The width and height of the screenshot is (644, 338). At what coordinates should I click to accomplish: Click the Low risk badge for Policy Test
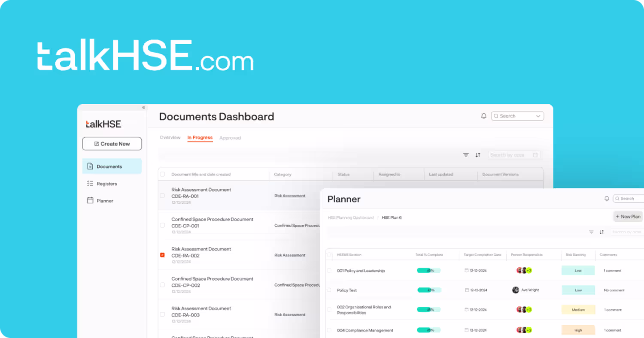pos(578,290)
